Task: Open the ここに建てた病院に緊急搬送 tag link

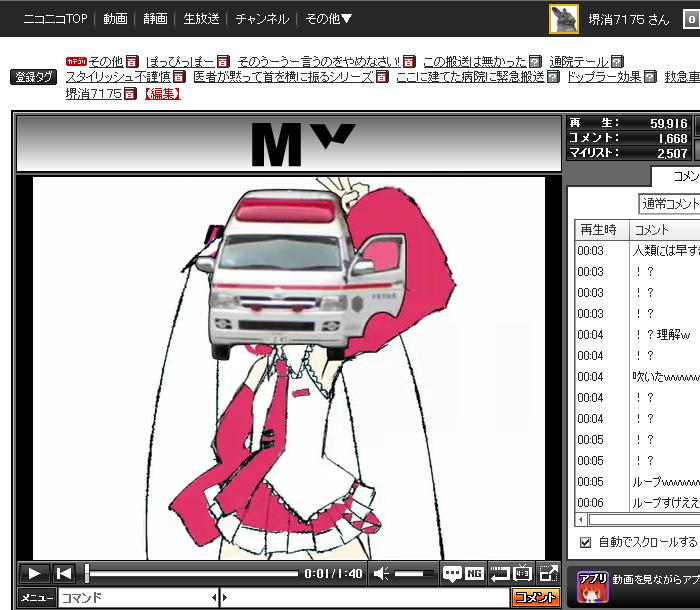Action: 471,77
